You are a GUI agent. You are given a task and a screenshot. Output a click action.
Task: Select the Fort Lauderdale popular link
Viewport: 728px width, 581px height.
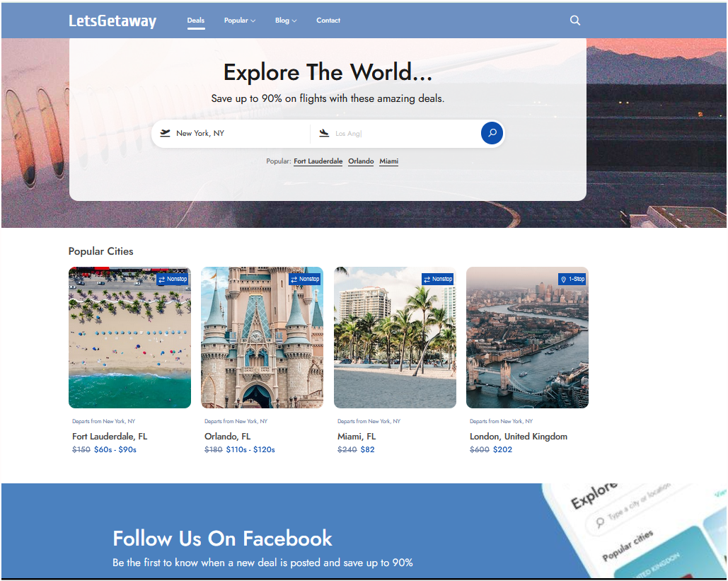[318, 161]
